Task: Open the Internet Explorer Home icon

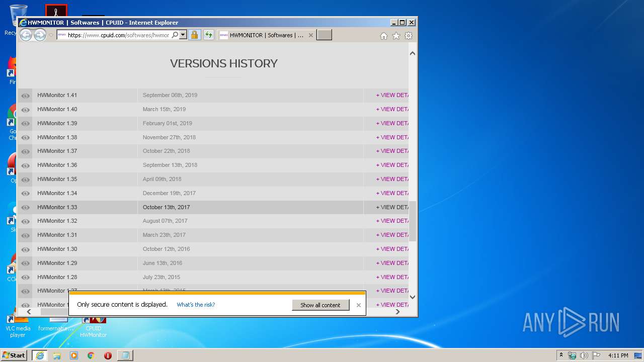Action: (384, 36)
